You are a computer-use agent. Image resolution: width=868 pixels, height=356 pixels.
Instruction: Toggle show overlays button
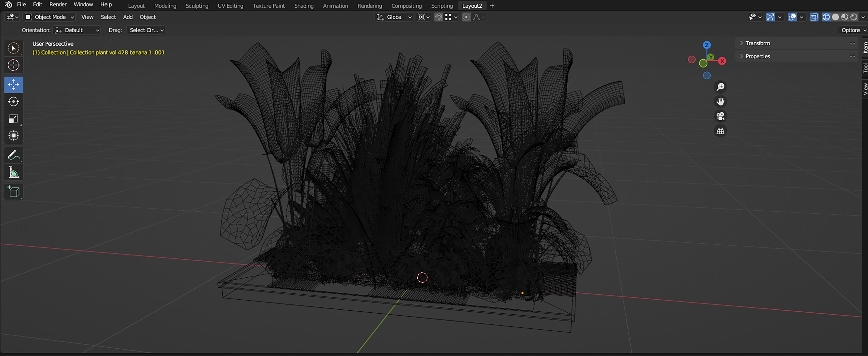point(792,17)
